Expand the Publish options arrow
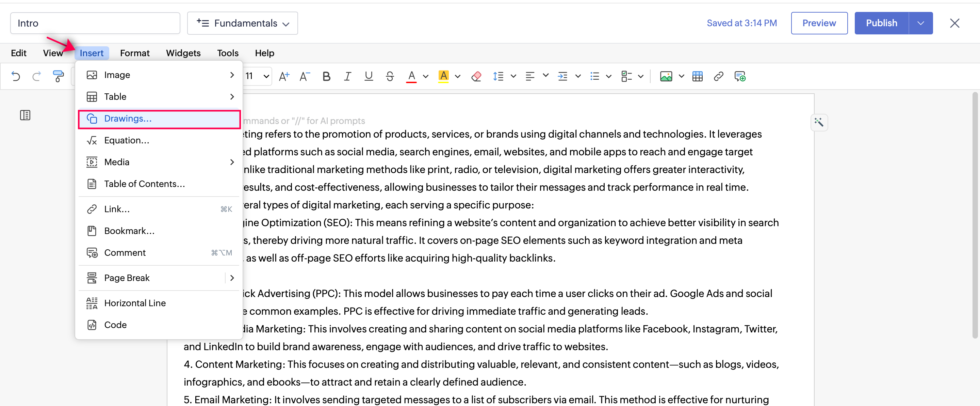The height and width of the screenshot is (406, 980). (x=920, y=23)
